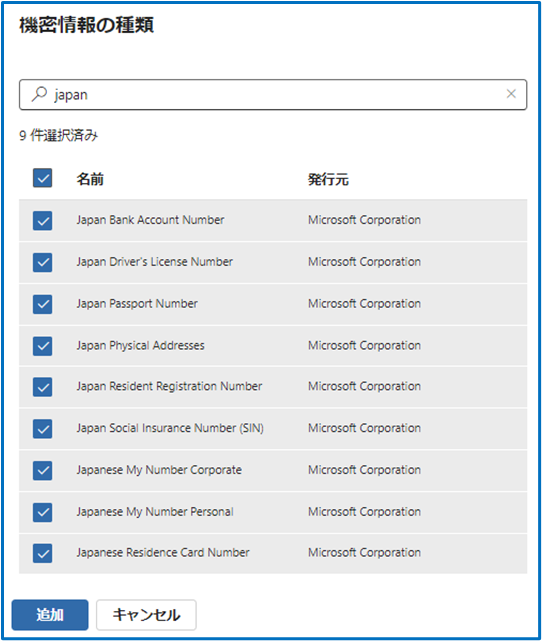Uncheck Japan Social Insurance Number (SIN)
The image size is (542, 641).
click(x=43, y=429)
